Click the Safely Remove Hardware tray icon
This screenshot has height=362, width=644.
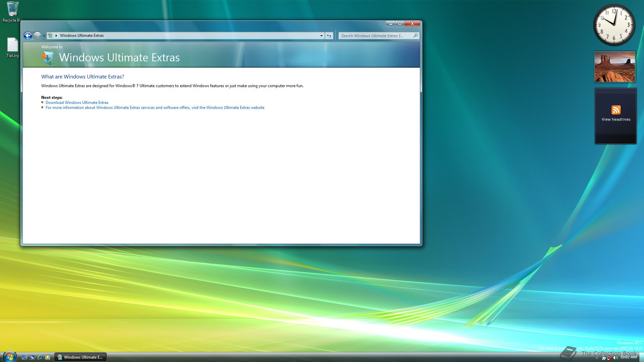(x=603, y=358)
